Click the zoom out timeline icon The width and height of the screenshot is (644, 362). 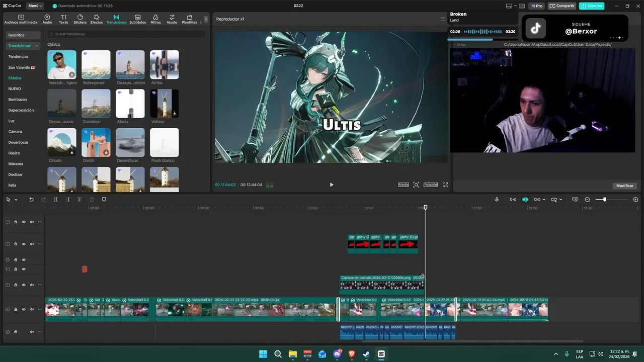tap(587, 200)
